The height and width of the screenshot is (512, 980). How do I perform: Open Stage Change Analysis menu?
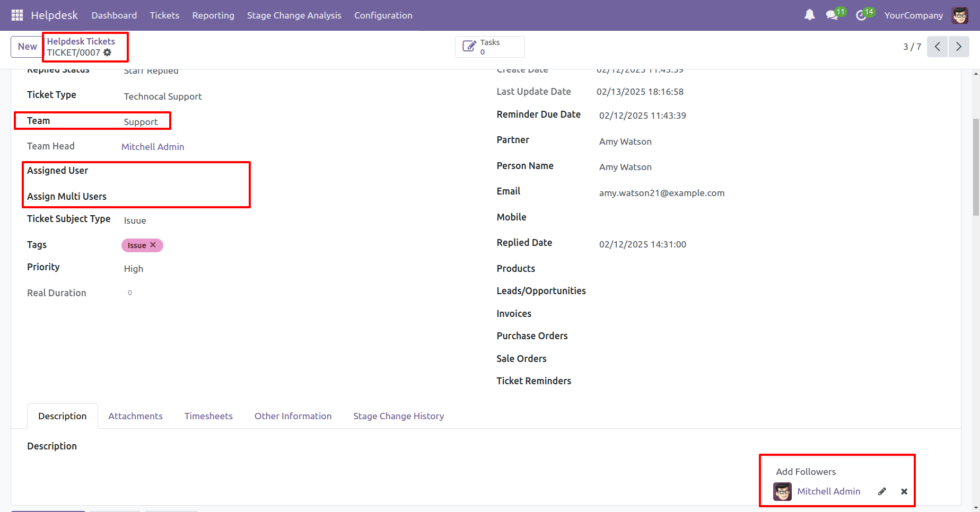[294, 15]
